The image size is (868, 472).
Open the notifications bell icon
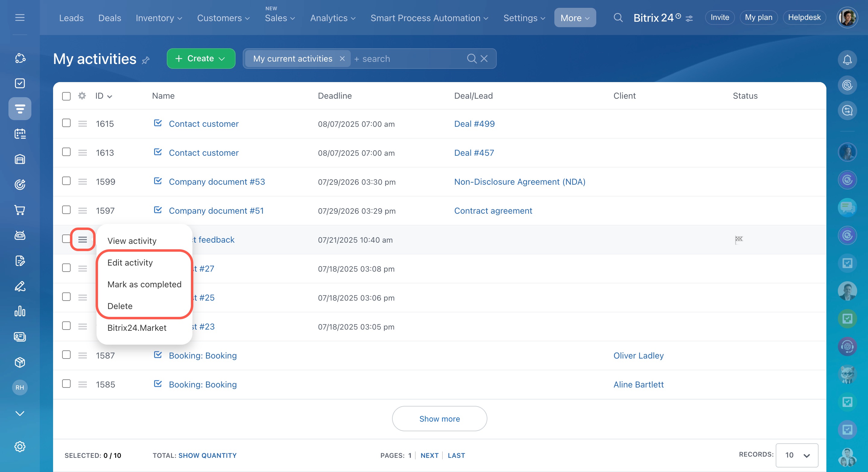[847, 60]
